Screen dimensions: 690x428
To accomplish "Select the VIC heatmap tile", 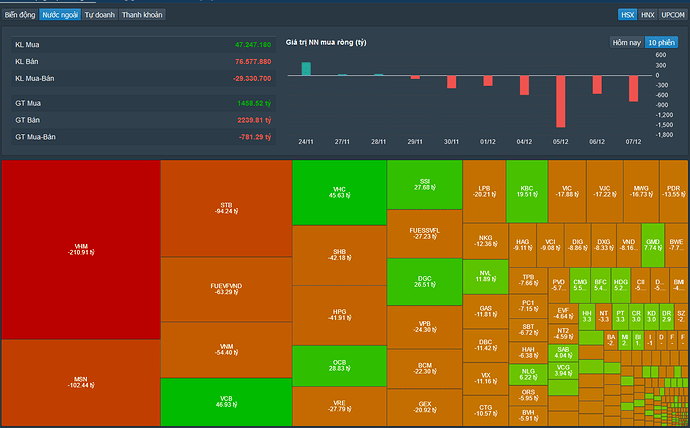I will pos(567,191).
